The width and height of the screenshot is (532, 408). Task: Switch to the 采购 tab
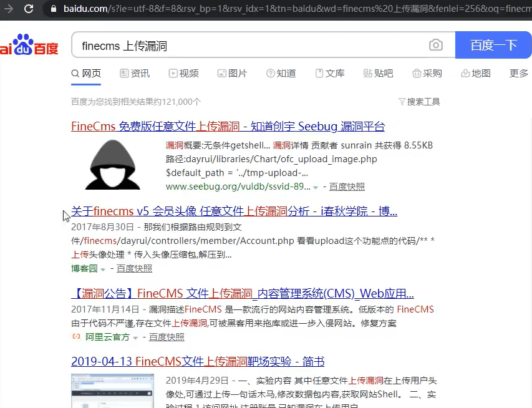[427, 74]
